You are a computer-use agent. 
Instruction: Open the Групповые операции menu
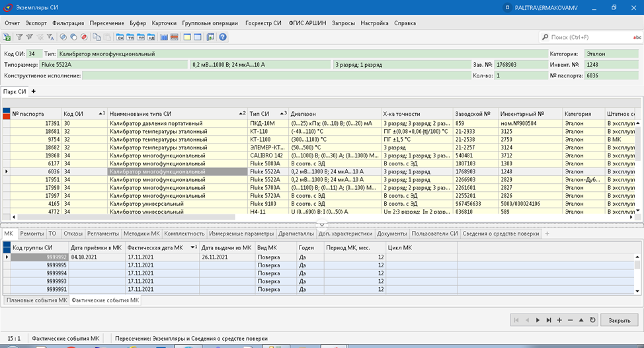(210, 23)
